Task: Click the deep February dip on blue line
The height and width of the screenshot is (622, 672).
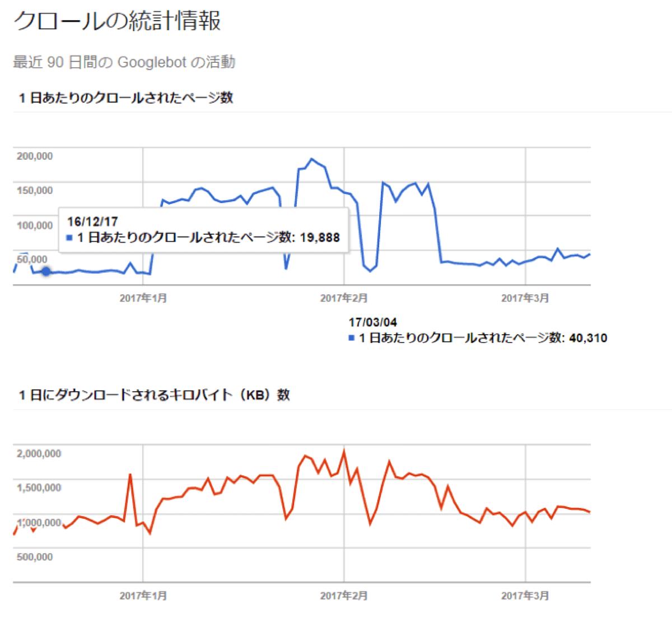Action: (x=370, y=271)
